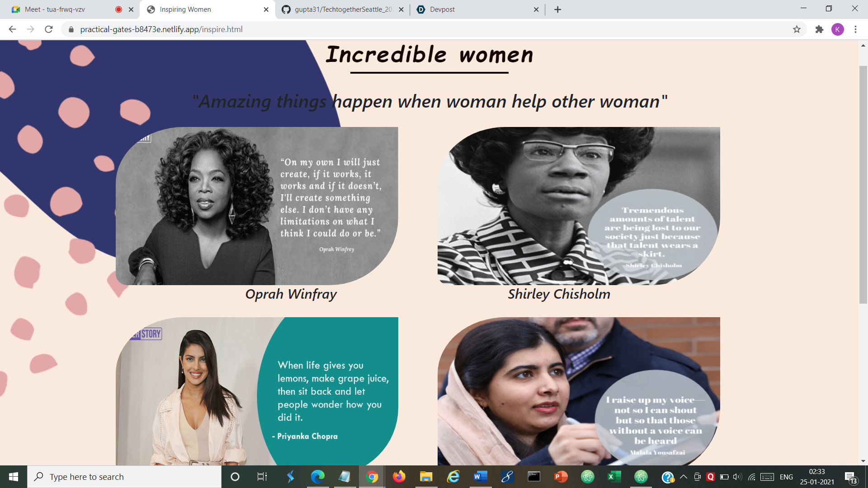Click the Oprah Winfrey quote image

pos(257,206)
